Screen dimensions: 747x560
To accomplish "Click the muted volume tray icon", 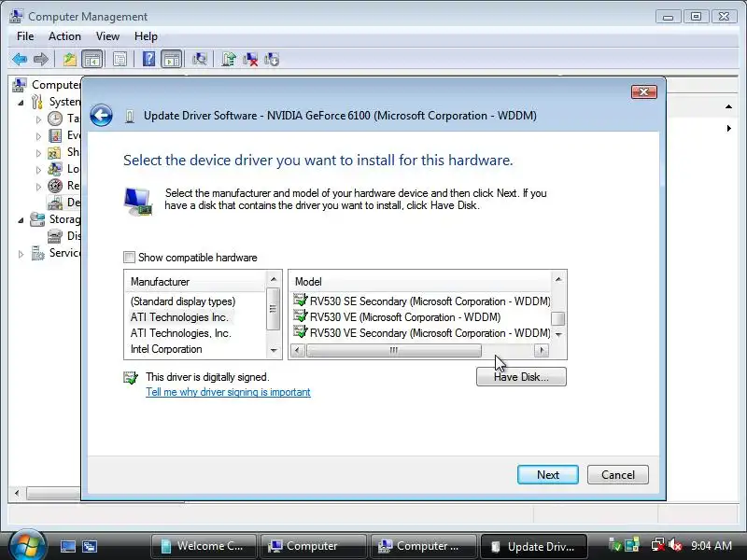I will coord(675,545).
